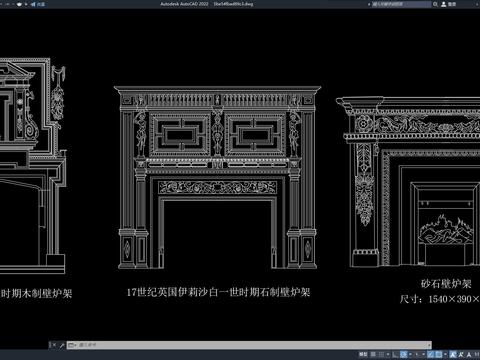Click the Elizabethan stone fireplace drawing
This screenshot has width=480, height=360.
click(x=217, y=178)
